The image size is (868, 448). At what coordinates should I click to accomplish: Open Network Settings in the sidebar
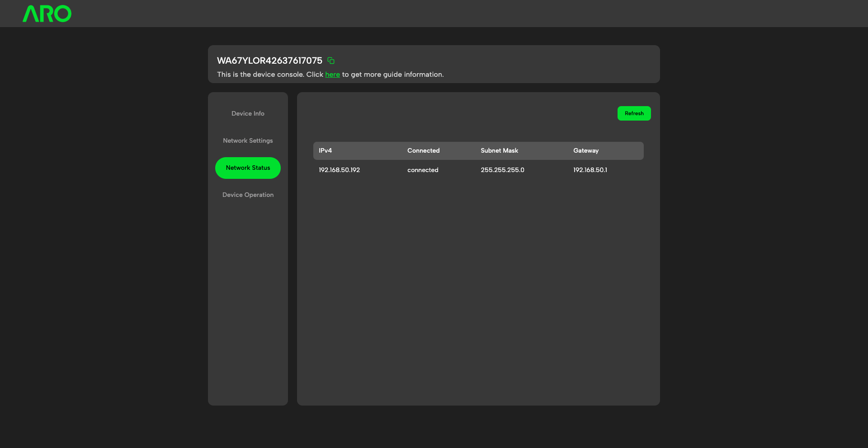[248, 140]
